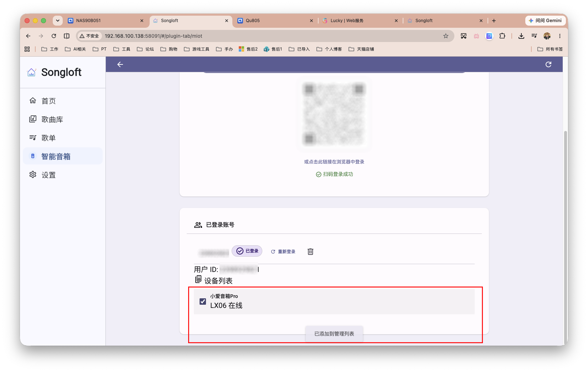Screen dimensions: 588x372
Task: Open the 所有书签 all bookmarks folder
Action: coord(550,49)
